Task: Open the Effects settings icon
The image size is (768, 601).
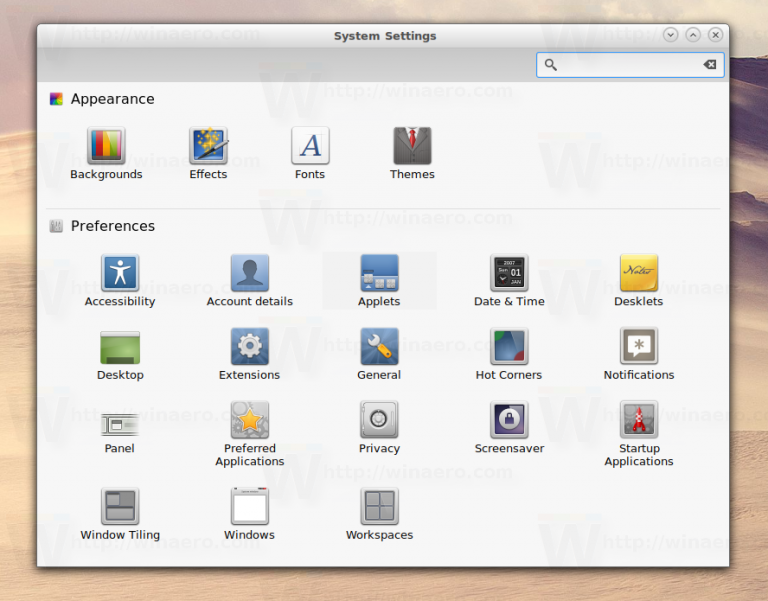Action: (x=208, y=147)
